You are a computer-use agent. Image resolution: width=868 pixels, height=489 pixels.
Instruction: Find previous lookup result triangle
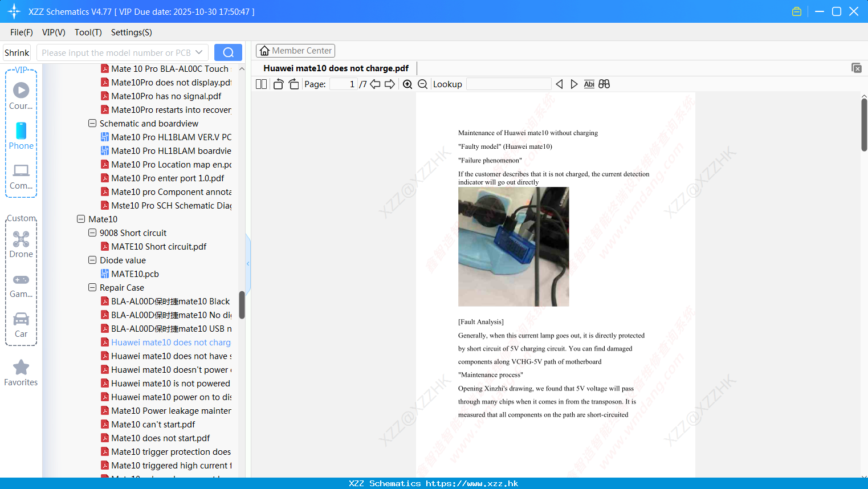[x=559, y=84]
